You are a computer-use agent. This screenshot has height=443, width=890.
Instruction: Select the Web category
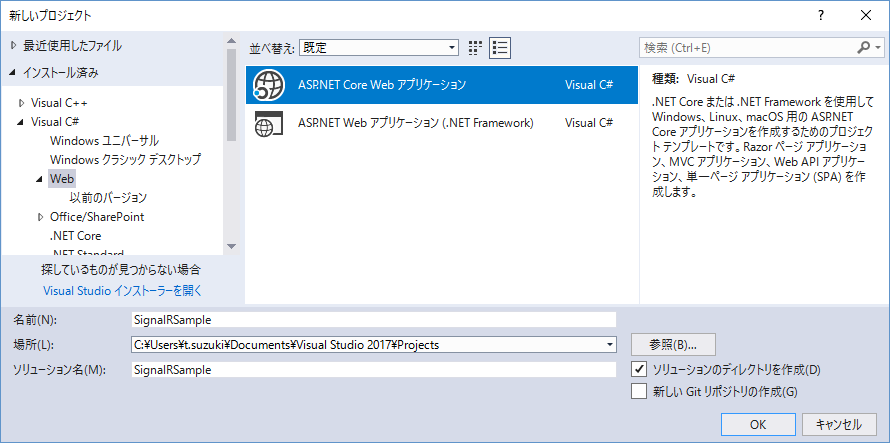click(x=62, y=179)
